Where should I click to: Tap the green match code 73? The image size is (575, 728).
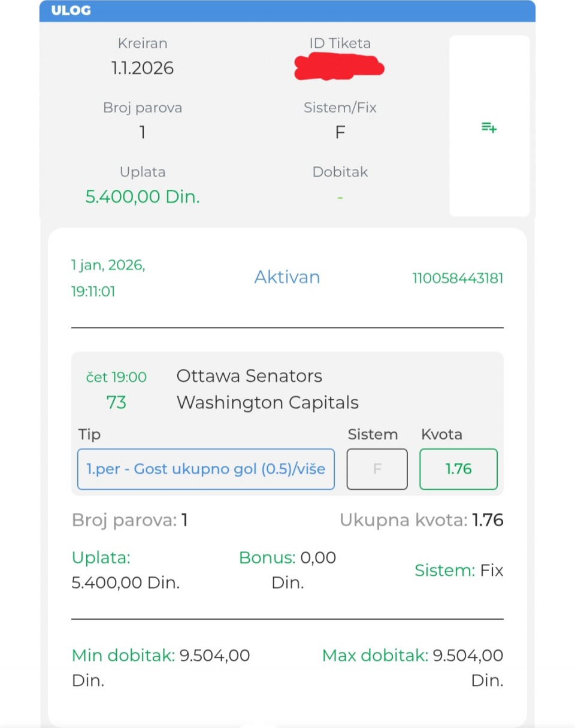pyautogui.click(x=116, y=402)
